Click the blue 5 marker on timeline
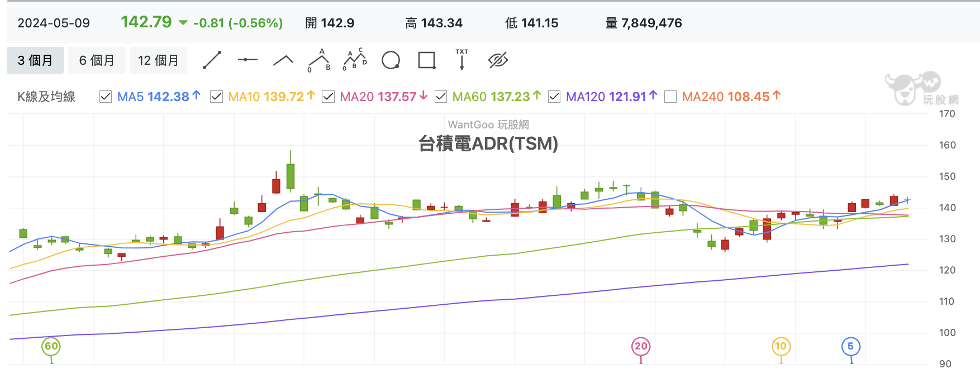The height and width of the screenshot is (374, 980). coord(850,346)
